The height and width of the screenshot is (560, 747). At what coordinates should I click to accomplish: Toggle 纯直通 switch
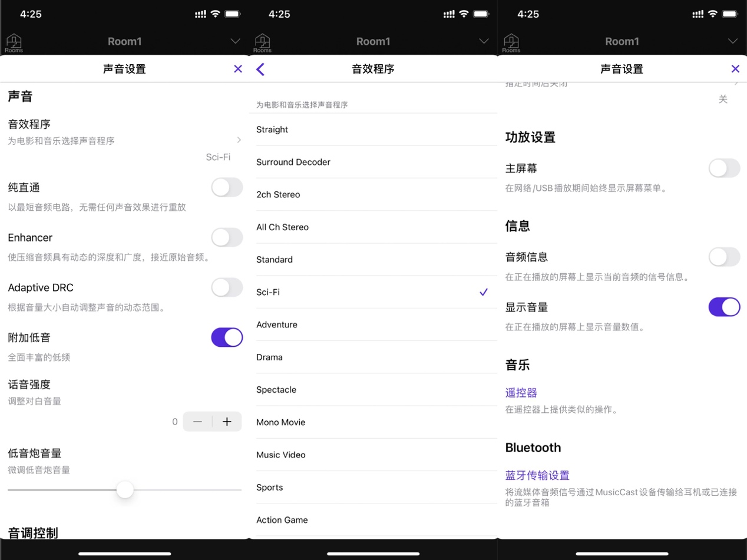click(227, 187)
